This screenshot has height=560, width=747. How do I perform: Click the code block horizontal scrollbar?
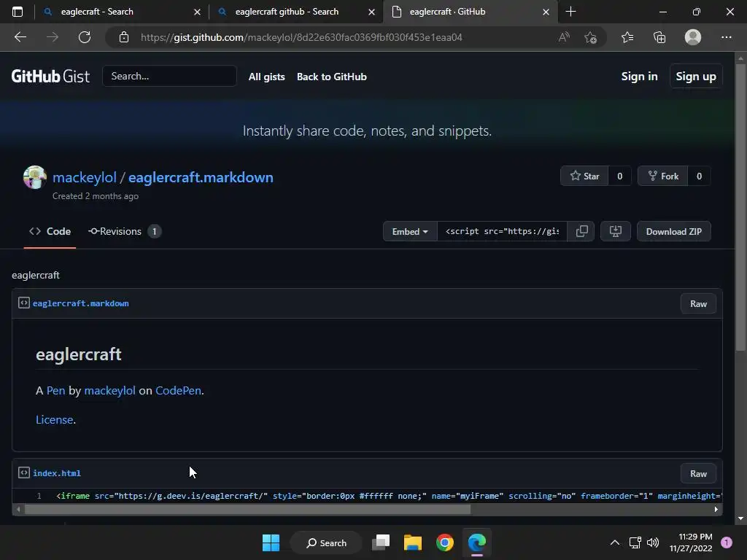tap(247, 509)
